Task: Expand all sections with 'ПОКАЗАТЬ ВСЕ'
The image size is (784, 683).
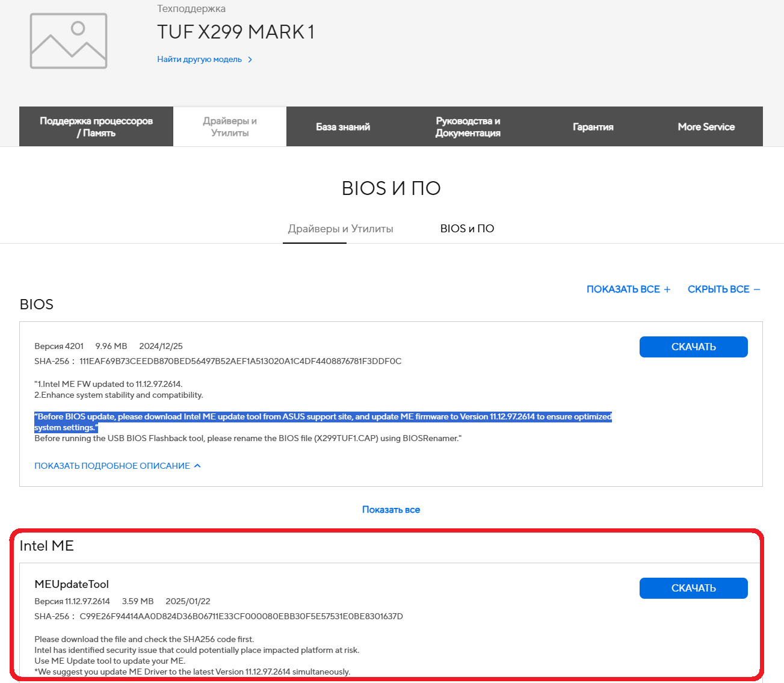Action: tap(628, 289)
